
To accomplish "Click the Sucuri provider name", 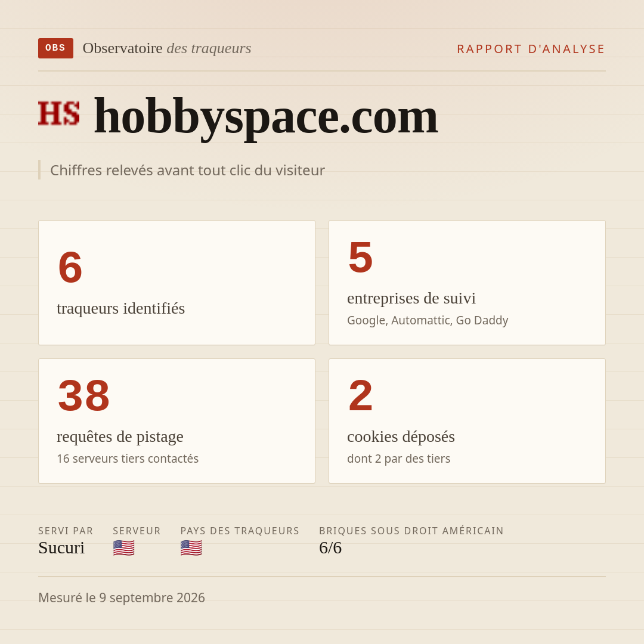I will (x=61, y=548).
